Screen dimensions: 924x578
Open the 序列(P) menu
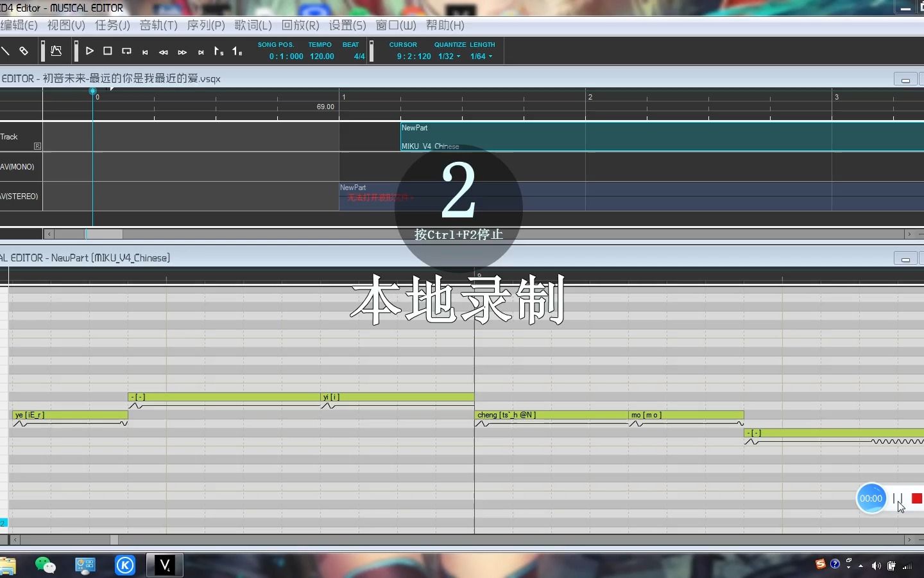(x=206, y=25)
